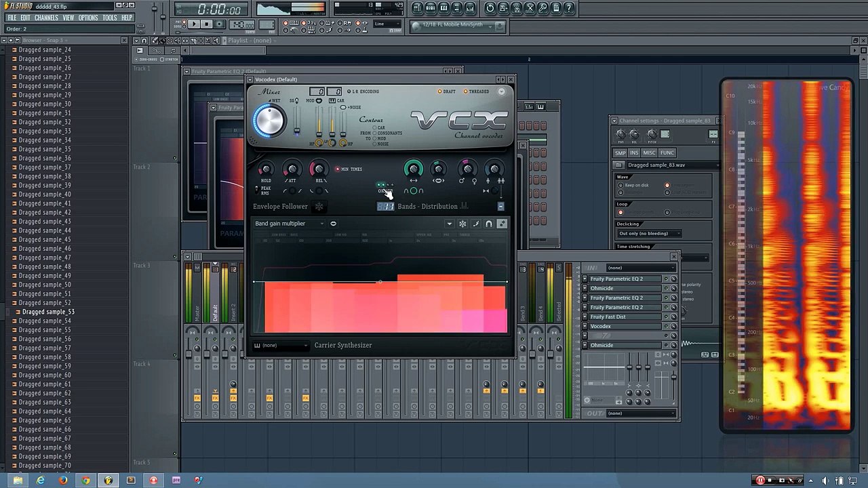Click the Vocodex HOLD knob
Image resolution: width=868 pixels, height=488 pixels.
pos(266,169)
